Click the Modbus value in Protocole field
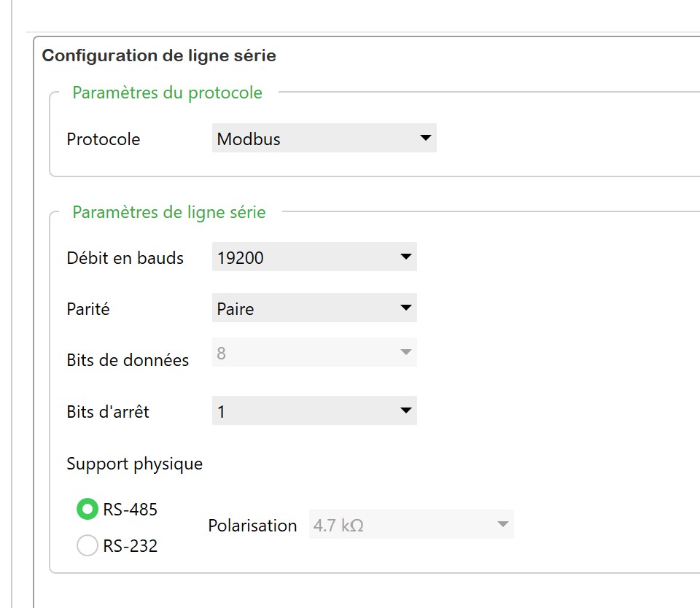Image resolution: width=700 pixels, height=608 pixels. 249,139
